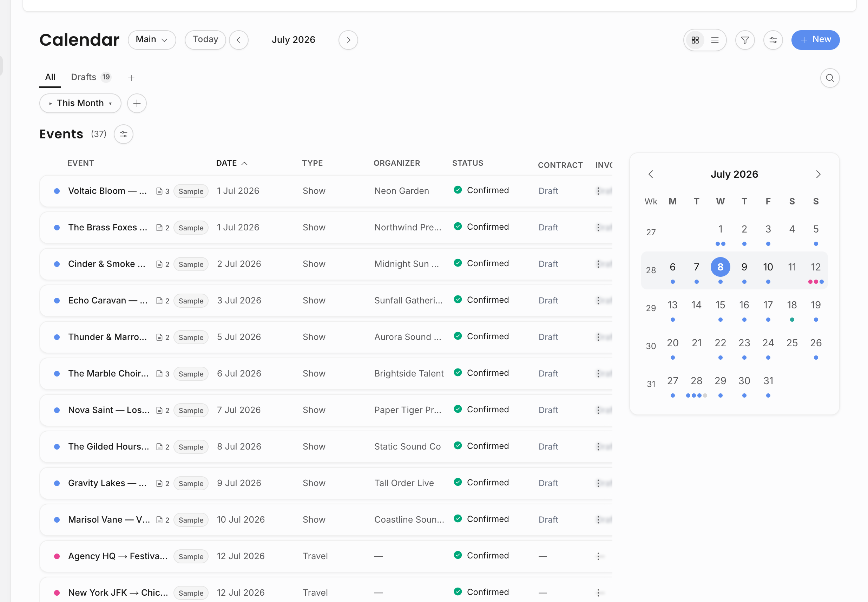The width and height of the screenshot is (868, 602).
Task: Mini calendar previous month arrow
Action: pos(650,174)
